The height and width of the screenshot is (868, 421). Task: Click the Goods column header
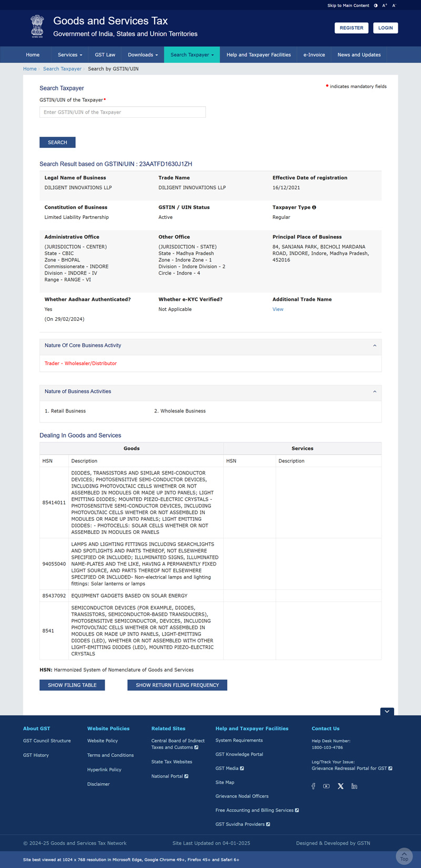point(132,449)
